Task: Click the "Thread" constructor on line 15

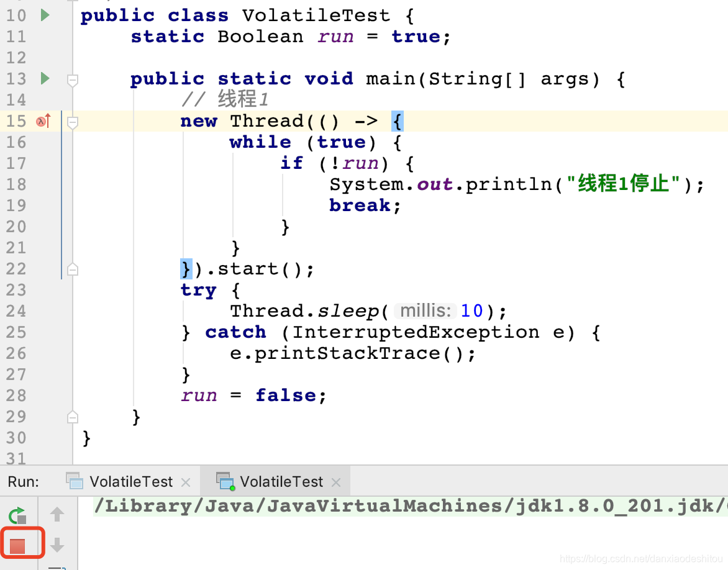Action: [x=267, y=121]
